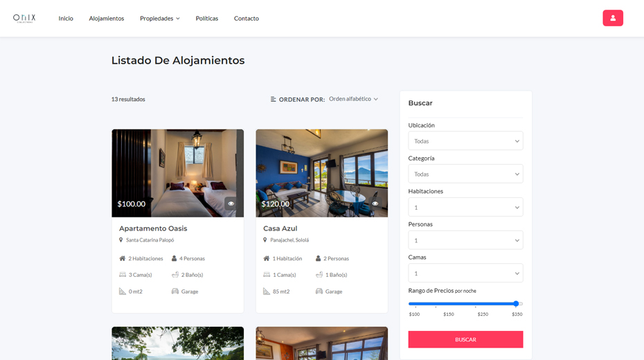Click the Listado De Alojamientos heading
Image resolution: width=644 pixels, height=360 pixels.
(178, 60)
